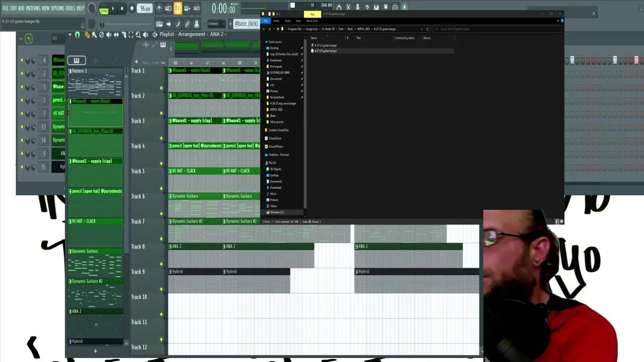Screen dimensions: 644x362
Task: Mute Track 8 with its green LED
Action: click(x=162, y=264)
